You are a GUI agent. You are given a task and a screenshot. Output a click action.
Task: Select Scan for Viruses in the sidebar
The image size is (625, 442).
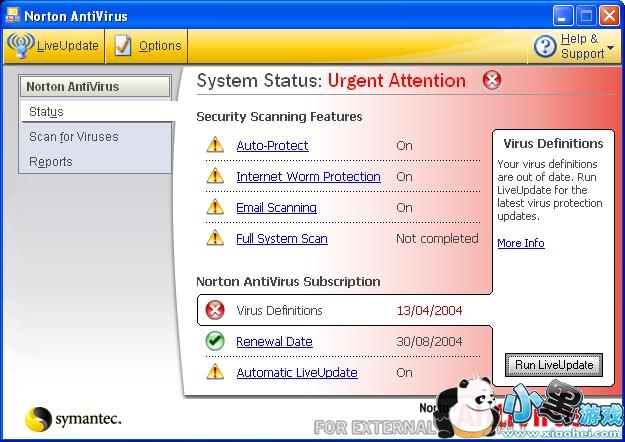coord(74,137)
